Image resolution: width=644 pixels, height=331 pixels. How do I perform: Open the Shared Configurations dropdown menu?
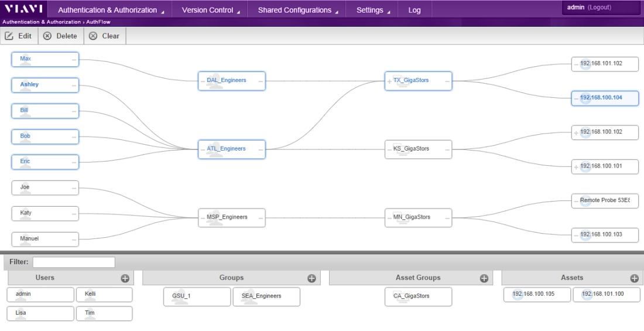click(298, 10)
